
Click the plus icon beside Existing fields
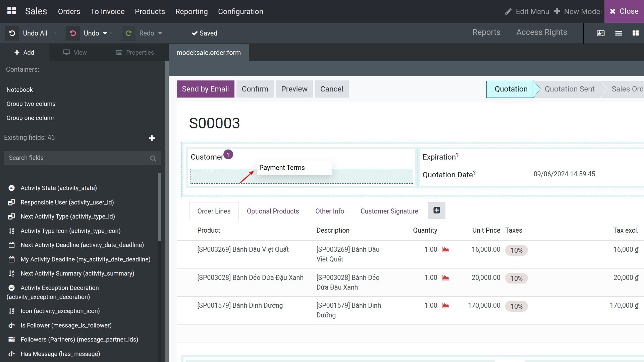click(152, 138)
